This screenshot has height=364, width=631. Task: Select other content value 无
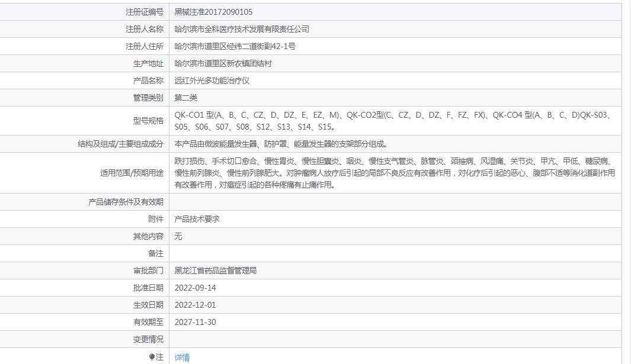point(178,236)
